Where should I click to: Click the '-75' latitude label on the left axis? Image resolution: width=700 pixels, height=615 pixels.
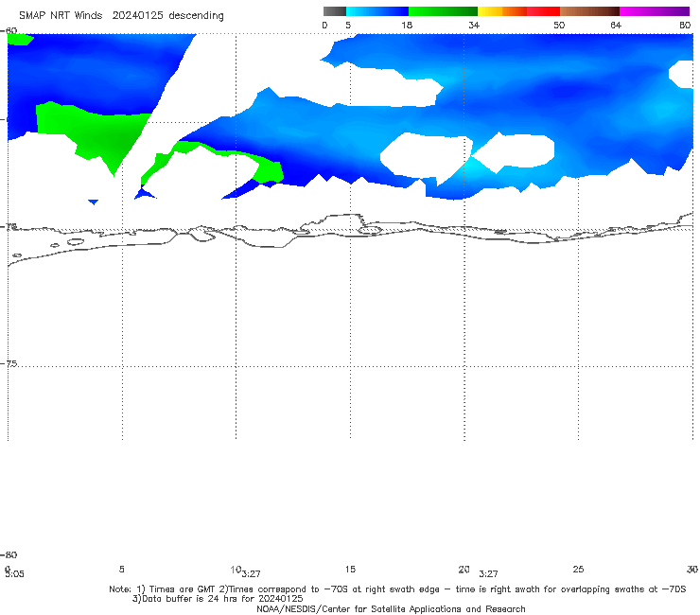tap(9, 363)
